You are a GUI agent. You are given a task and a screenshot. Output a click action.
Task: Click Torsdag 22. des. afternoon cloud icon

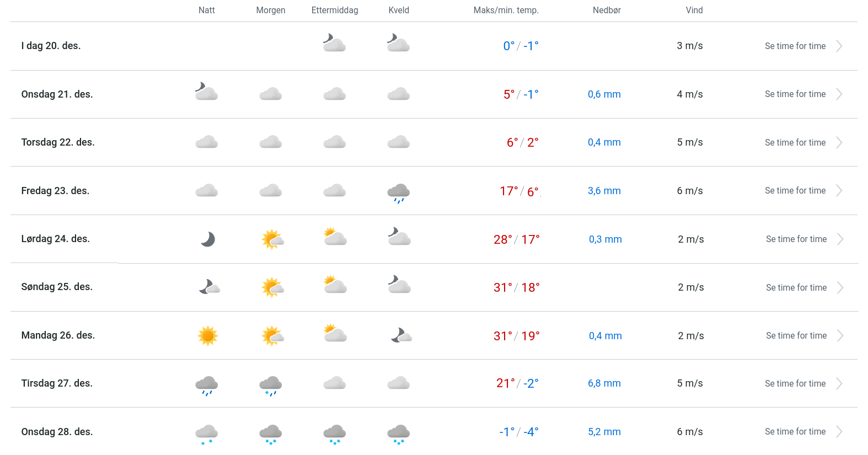tap(335, 142)
